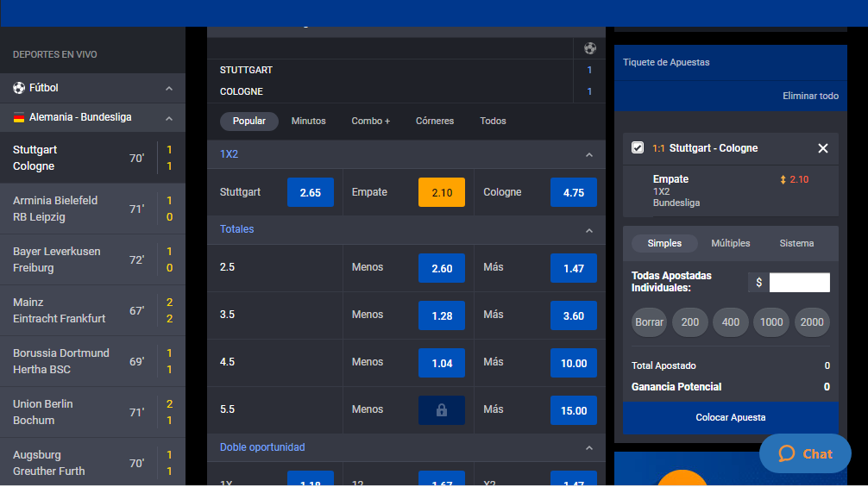Select the Sistema bet type tab
Screen dimensions: 868x487
796,243
